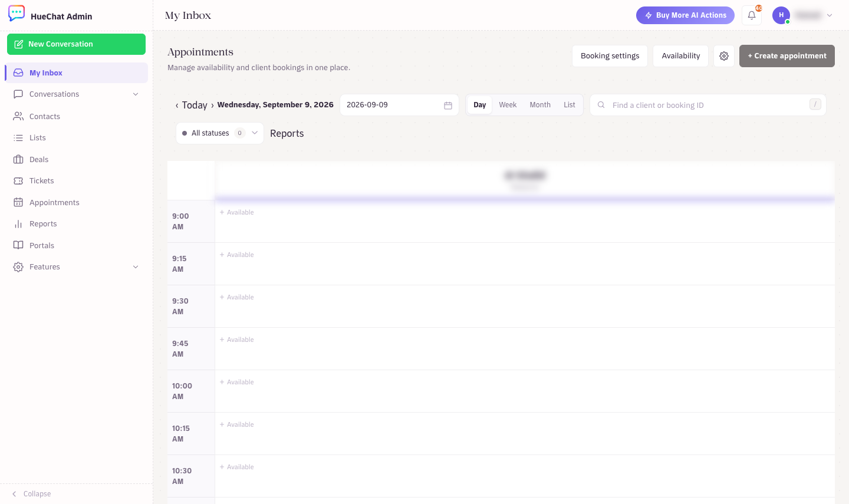Open the calendar date picker icon

(448, 106)
